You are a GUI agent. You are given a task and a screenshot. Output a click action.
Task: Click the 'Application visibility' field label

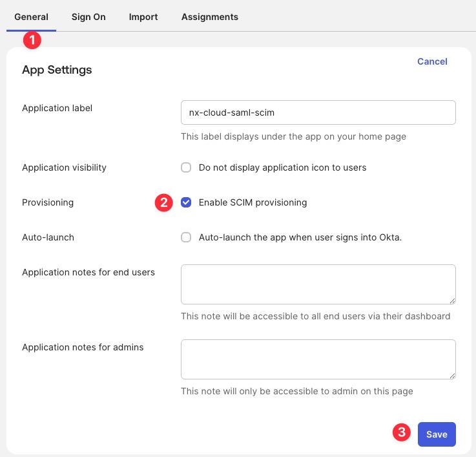click(64, 167)
